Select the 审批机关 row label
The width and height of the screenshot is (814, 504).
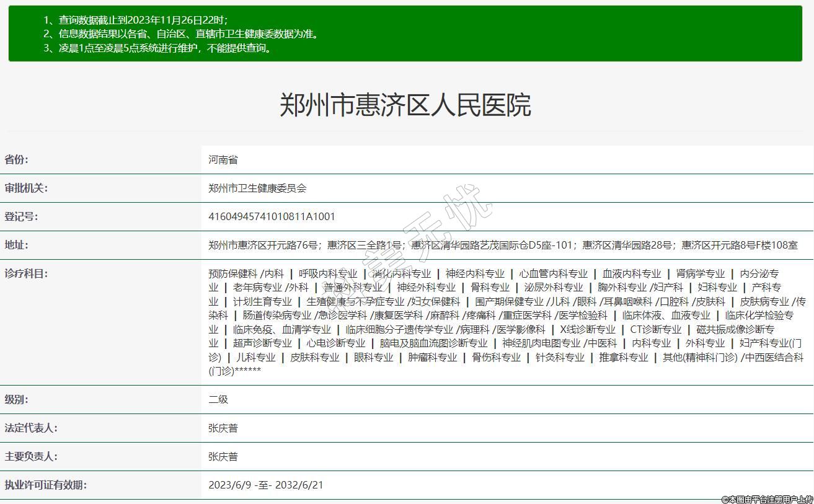(26, 188)
